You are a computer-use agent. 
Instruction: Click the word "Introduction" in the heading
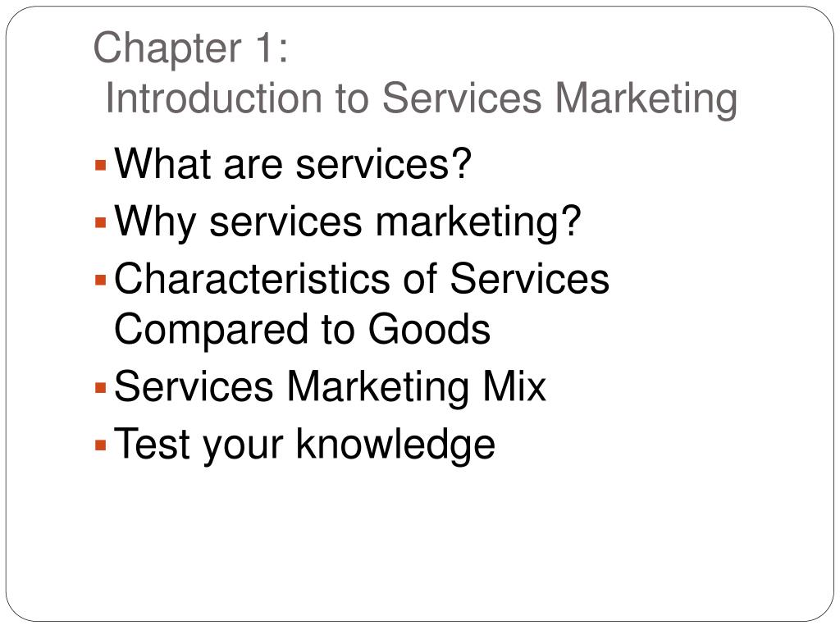[x=214, y=98]
